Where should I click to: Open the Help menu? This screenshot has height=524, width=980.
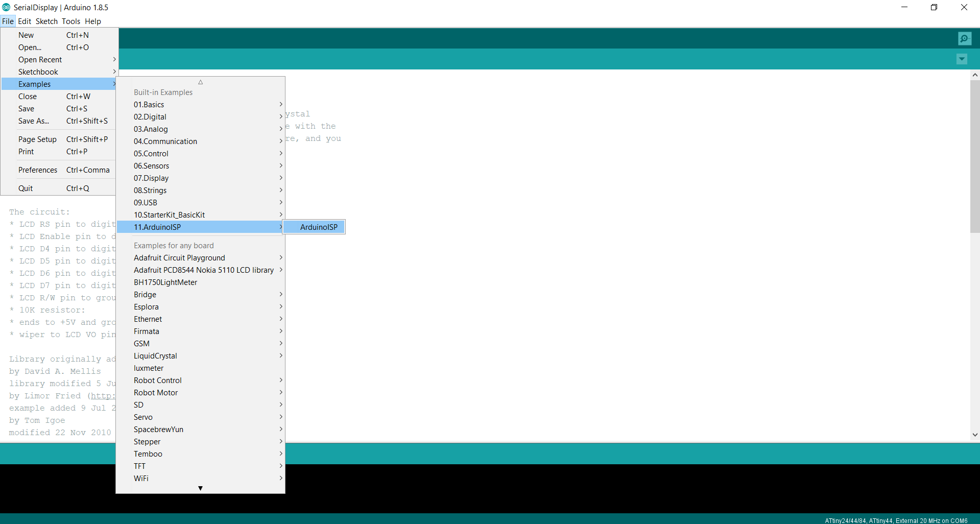(93, 21)
